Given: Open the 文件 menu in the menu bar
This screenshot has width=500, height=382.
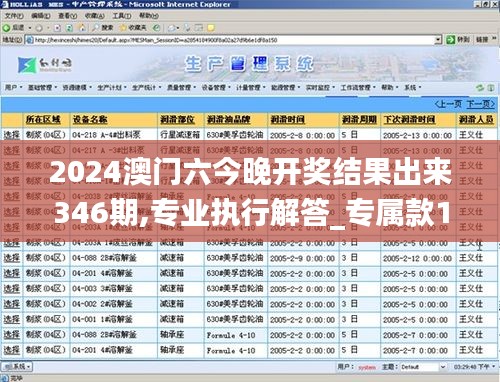Looking at the screenshot, I should tap(14, 16).
